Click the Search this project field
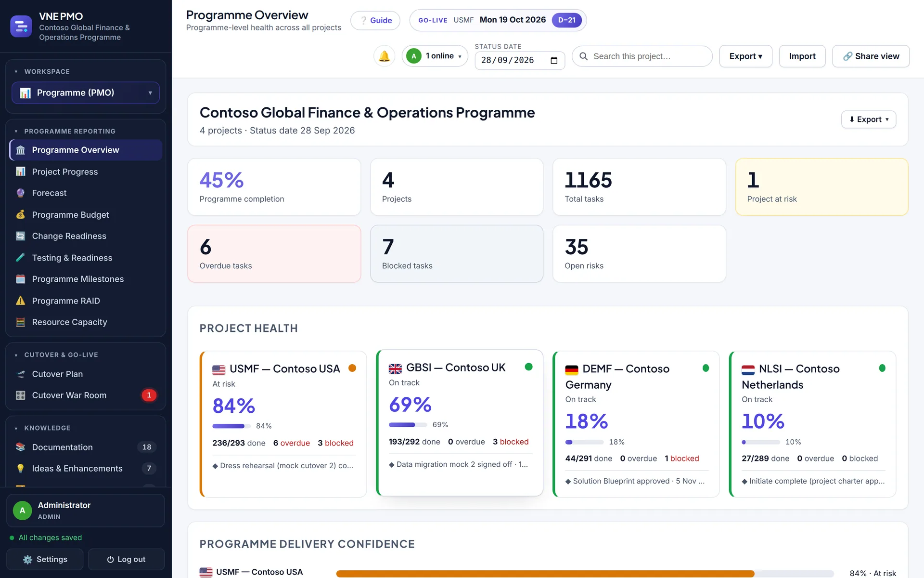This screenshot has width=924, height=578. 642,56
